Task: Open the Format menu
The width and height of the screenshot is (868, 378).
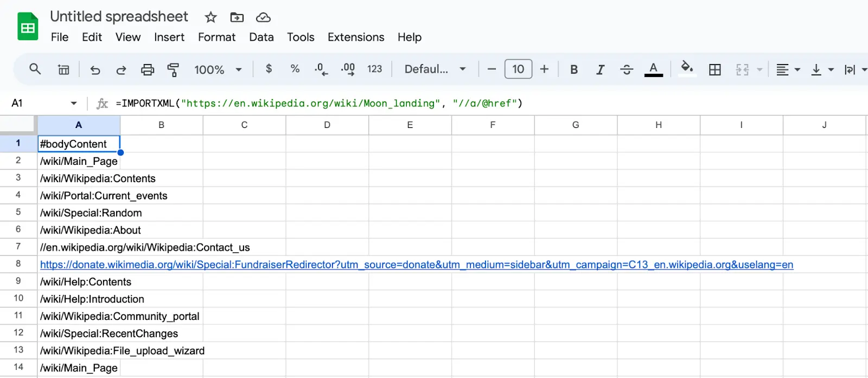Action: tap(216, 37)
